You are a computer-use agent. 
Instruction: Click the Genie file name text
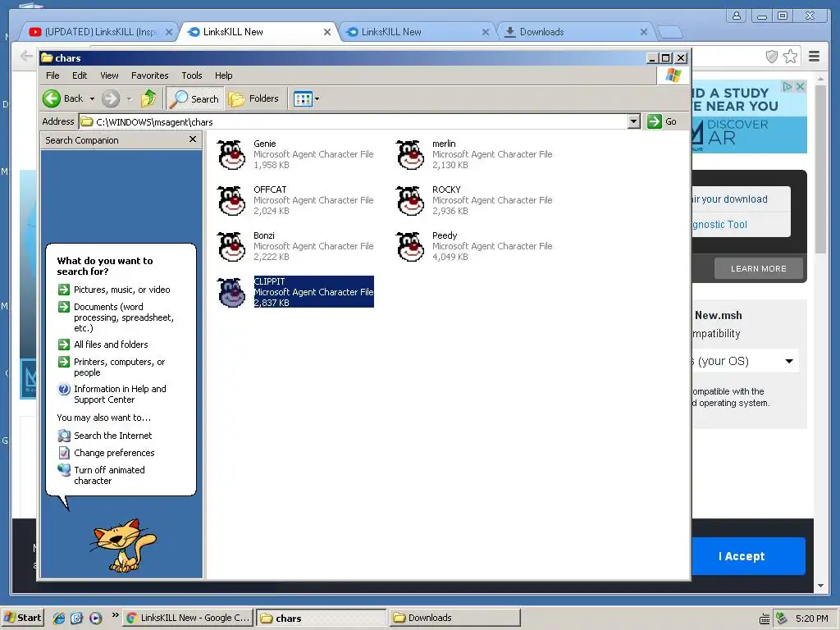pyautogui.click(x=265, y=144)
